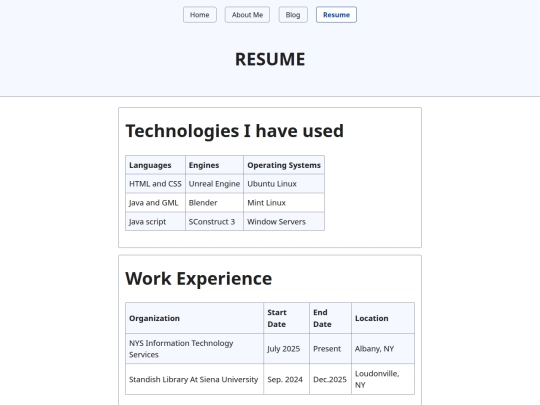
Task: Click the 'Work Experience' heading
Action: [x=198, y=278]
